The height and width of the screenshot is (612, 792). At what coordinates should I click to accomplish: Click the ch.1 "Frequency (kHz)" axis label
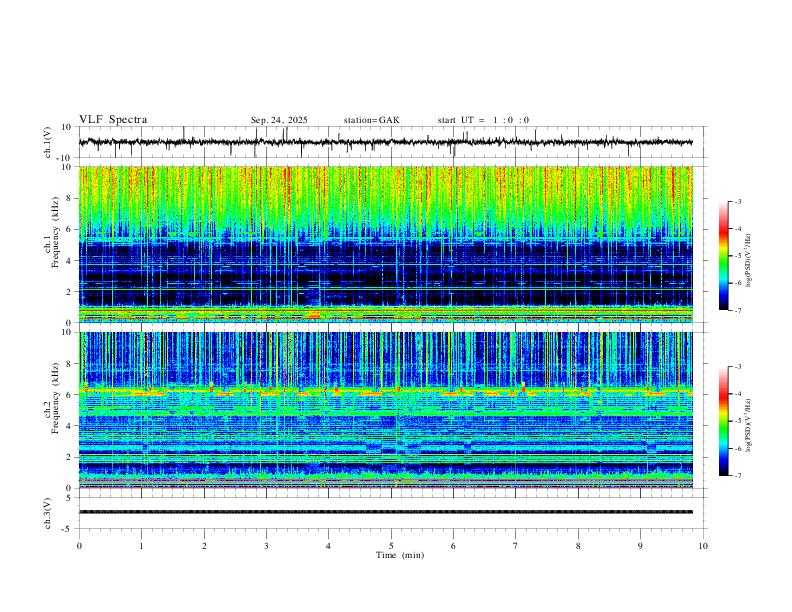(55, 233)
